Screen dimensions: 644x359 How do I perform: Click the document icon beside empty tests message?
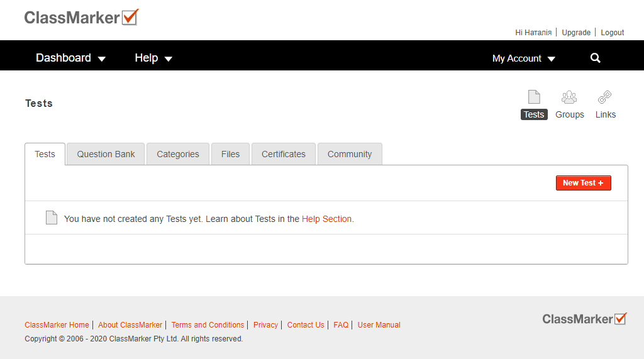tap(52, 218)
